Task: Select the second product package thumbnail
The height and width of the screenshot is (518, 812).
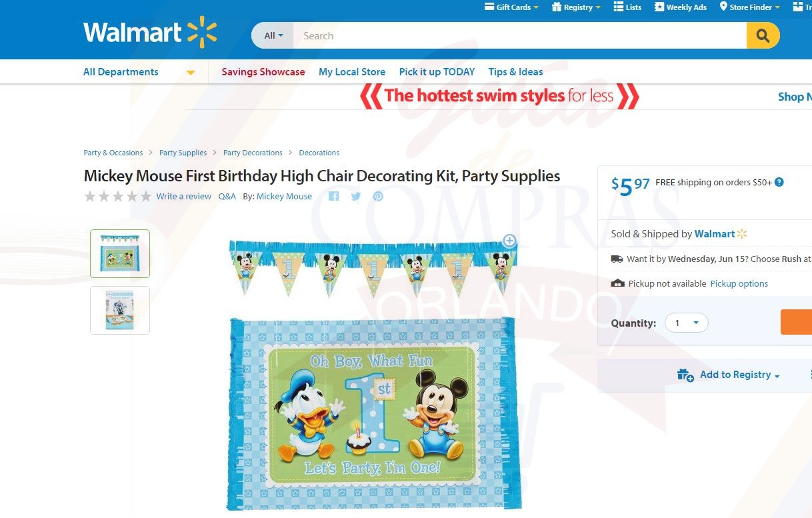Action: (x=120, y=310)
